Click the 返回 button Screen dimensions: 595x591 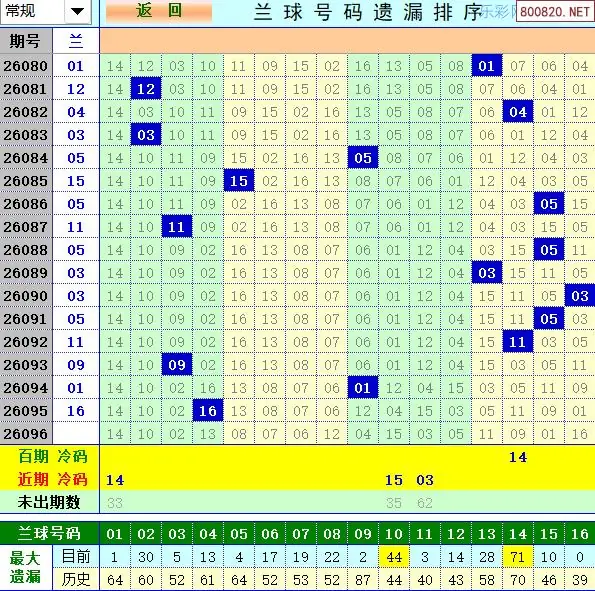159,11
